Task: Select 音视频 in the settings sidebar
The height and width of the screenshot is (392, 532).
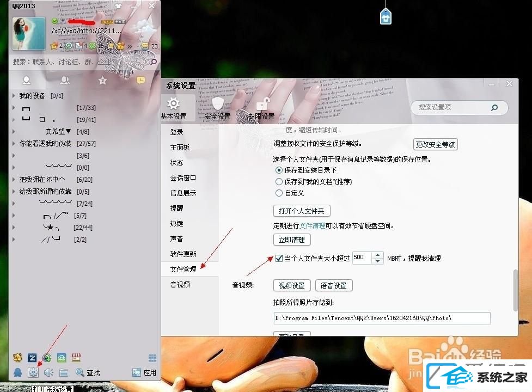Action: pyautogui.click(x=180, y=285)
